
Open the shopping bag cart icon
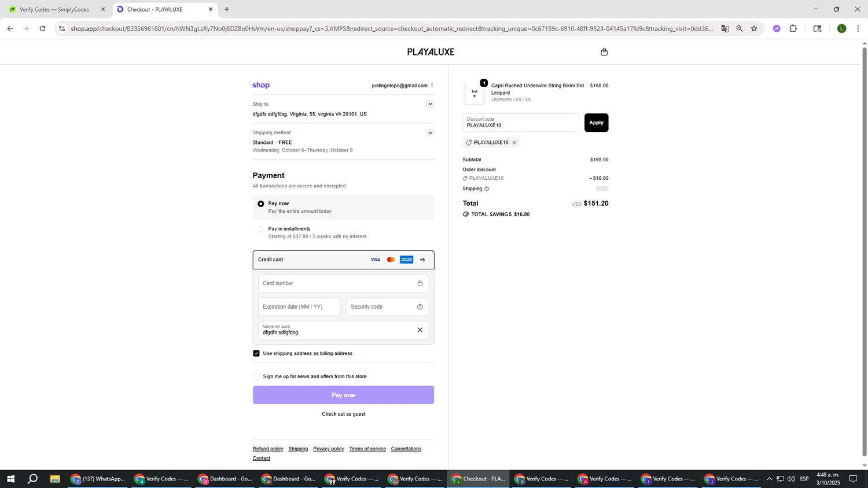[x=604, y=52]
